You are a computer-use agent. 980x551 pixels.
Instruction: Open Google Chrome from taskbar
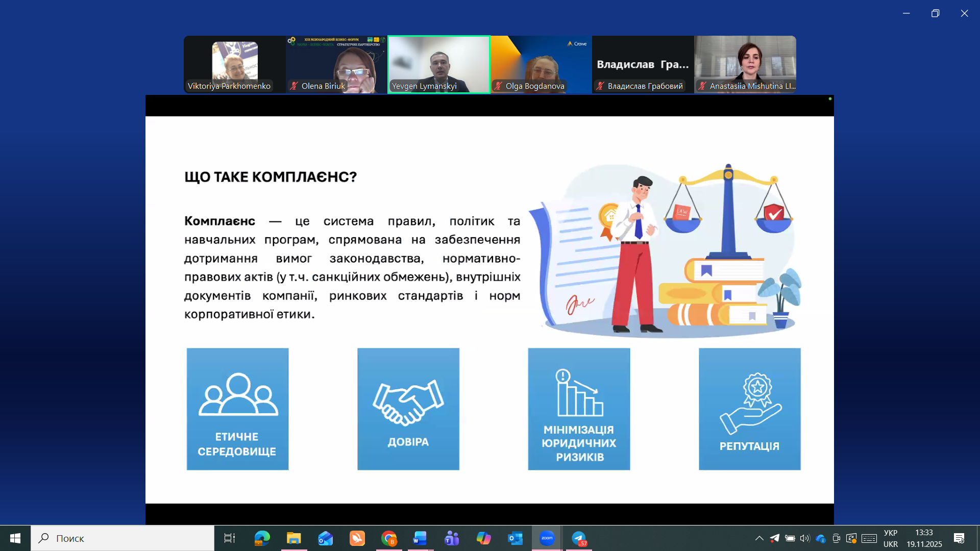coord(388,538)
